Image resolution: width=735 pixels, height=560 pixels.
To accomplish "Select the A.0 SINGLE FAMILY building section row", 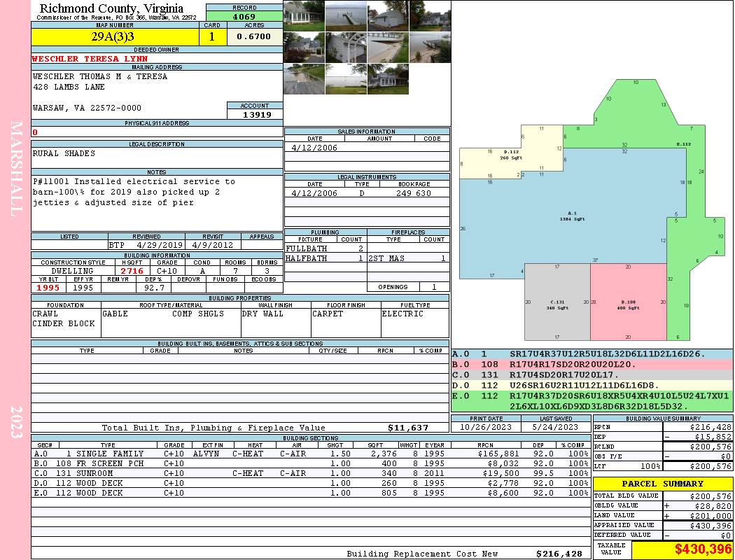I will pyautogui.click(x=311, y=454).
